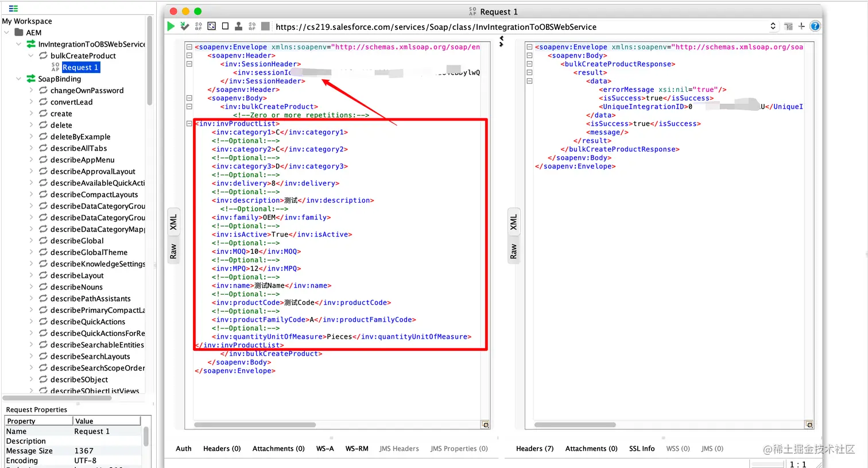Fold the request soapenv:Header element
The image size is (868, 468).
pos(189,56)
